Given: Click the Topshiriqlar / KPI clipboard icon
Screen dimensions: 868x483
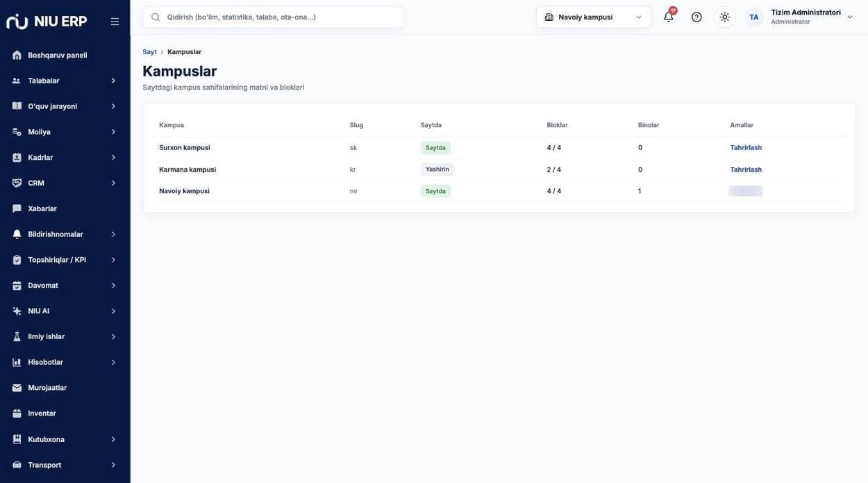Looking at the screenshot, I should (x=17, y=260).
